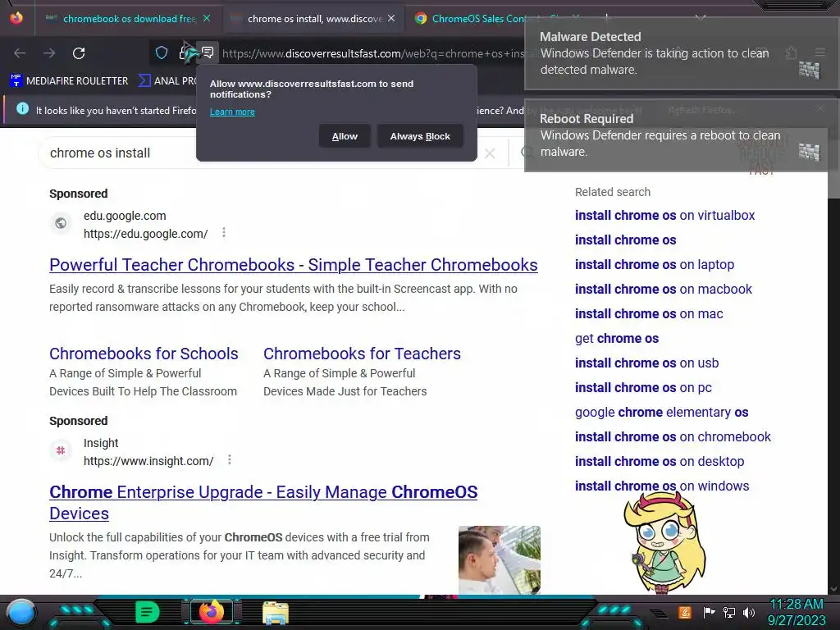This screenshot has height=630, width=840.
Task: Click the volume speaker tray icon
Action: tap(749, 612)
